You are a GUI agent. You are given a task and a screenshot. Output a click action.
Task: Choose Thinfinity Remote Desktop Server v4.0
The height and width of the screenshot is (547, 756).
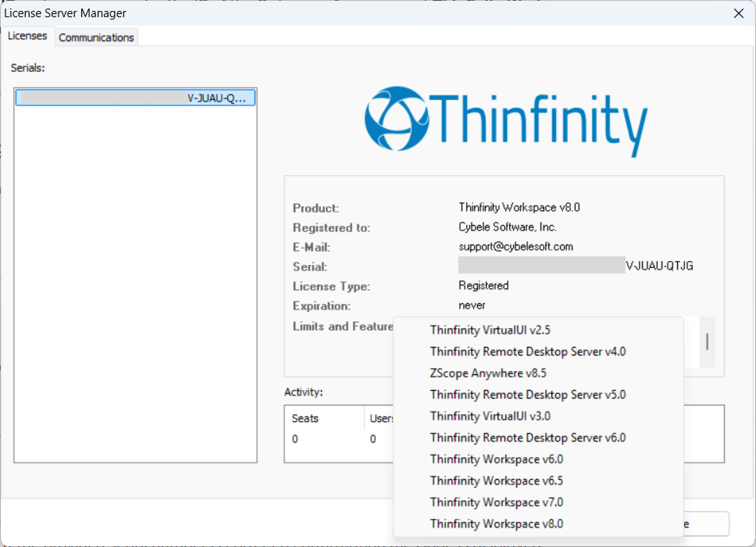tap(528, 352)
